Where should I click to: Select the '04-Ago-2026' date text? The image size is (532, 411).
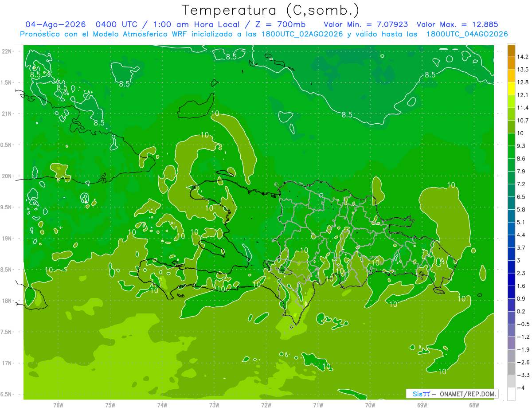[x=55, y=24]
